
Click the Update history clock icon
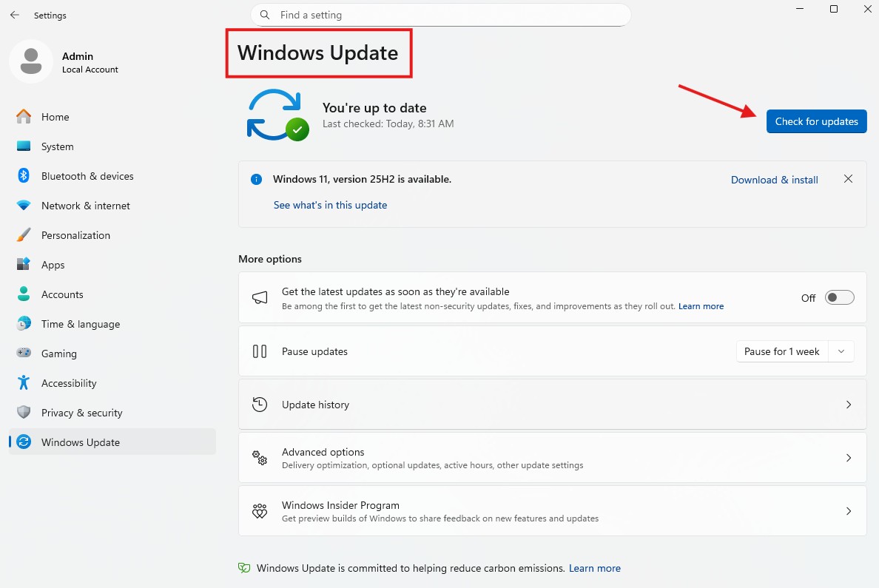tap(260, 405)
